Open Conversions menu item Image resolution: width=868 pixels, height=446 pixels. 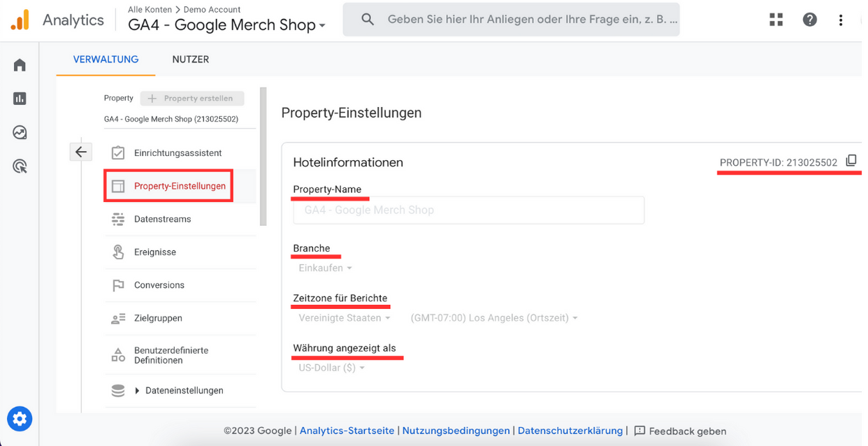coord(180,285)
